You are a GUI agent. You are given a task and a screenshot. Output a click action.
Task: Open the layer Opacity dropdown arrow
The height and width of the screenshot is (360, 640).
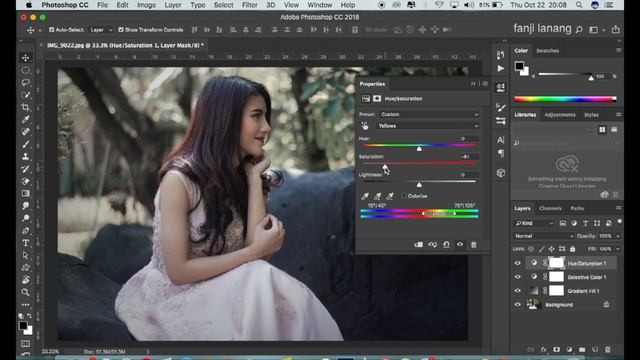[x=618, y=236]
